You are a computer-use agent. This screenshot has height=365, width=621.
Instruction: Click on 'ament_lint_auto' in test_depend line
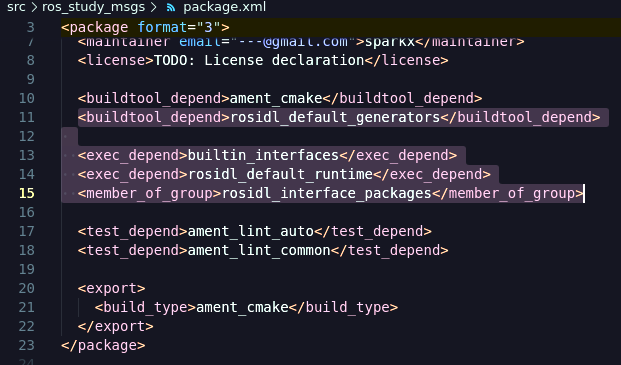point(251,231)
